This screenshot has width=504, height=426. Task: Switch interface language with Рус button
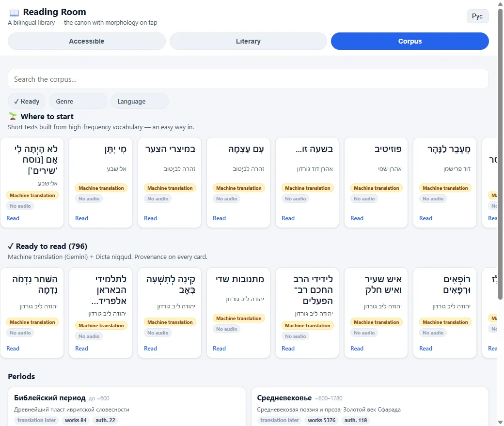pos(477,16)
